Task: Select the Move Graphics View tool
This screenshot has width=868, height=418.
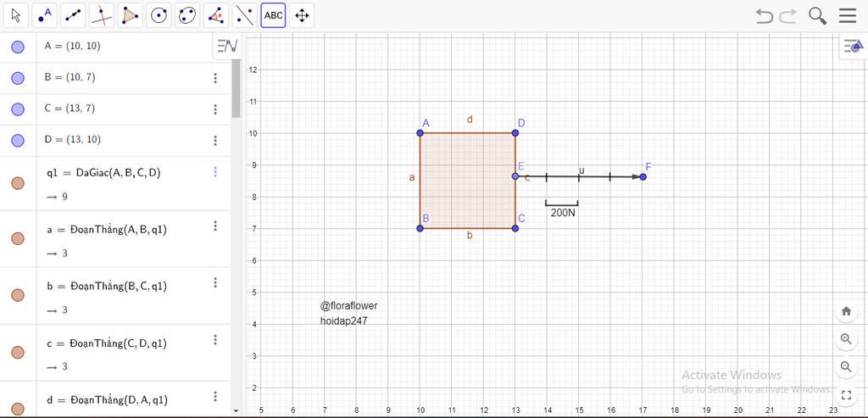Action: [302, 15]
